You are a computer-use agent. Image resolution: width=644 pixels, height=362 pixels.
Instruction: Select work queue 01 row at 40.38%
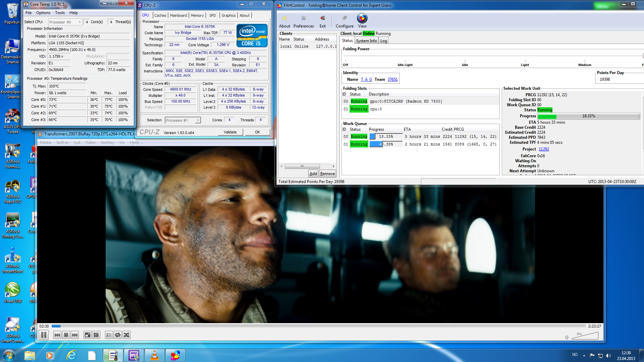[x=421, y=144]
